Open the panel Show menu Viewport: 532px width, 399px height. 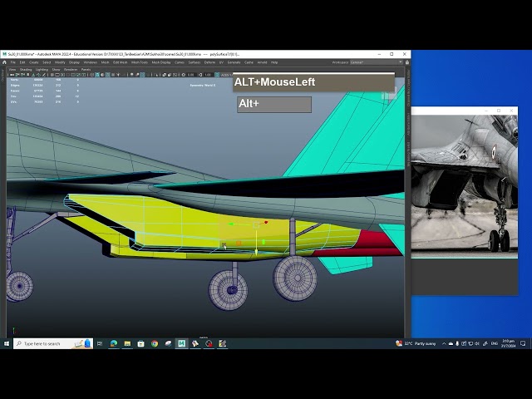pos(56,69)
